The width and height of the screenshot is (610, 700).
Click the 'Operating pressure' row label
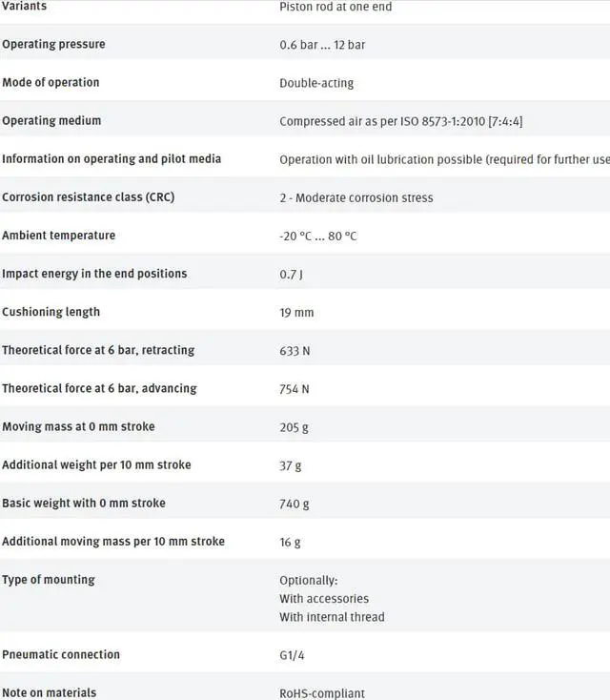click(x=53, y=45)
